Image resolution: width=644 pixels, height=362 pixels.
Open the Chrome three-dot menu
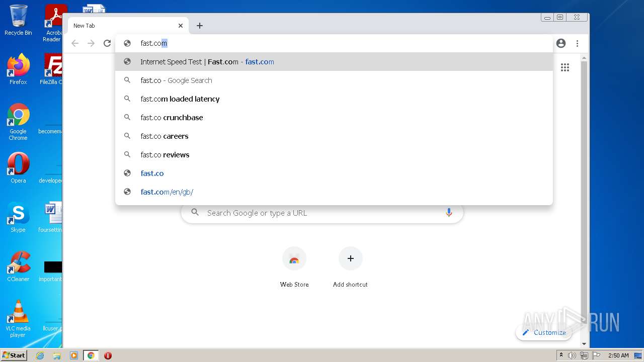[x=578, y=43]
